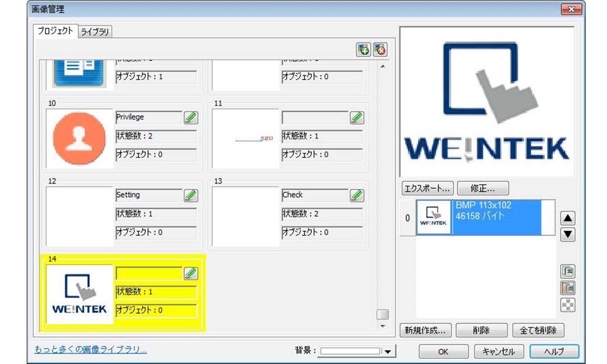
Task: Click the pencil edit icon next to Check
Action: [x=357, y=195]
